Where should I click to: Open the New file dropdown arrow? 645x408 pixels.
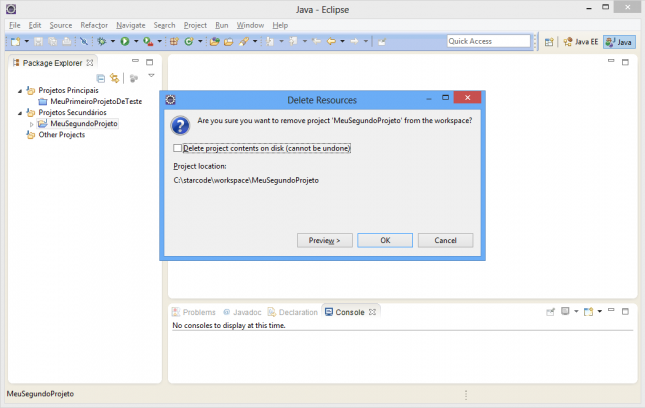click(27, 42)
